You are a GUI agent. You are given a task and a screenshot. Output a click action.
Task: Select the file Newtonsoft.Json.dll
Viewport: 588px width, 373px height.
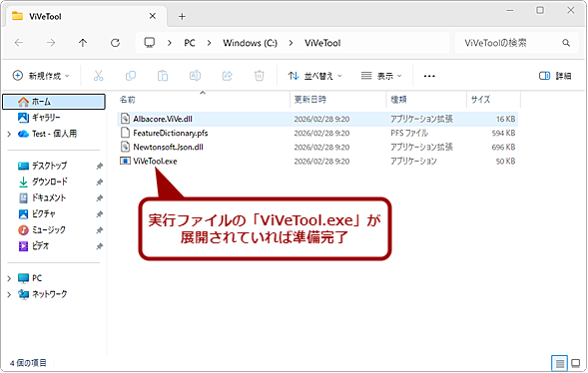click(317, 148)
